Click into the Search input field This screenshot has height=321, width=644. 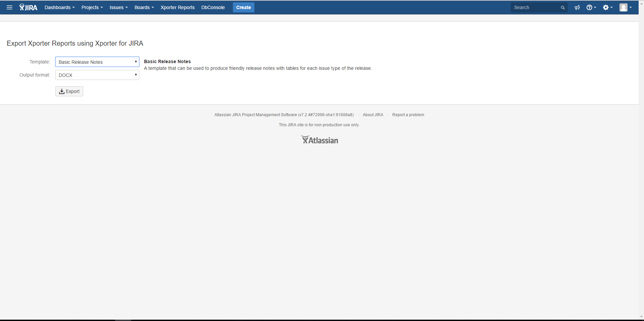pos(535,7)
